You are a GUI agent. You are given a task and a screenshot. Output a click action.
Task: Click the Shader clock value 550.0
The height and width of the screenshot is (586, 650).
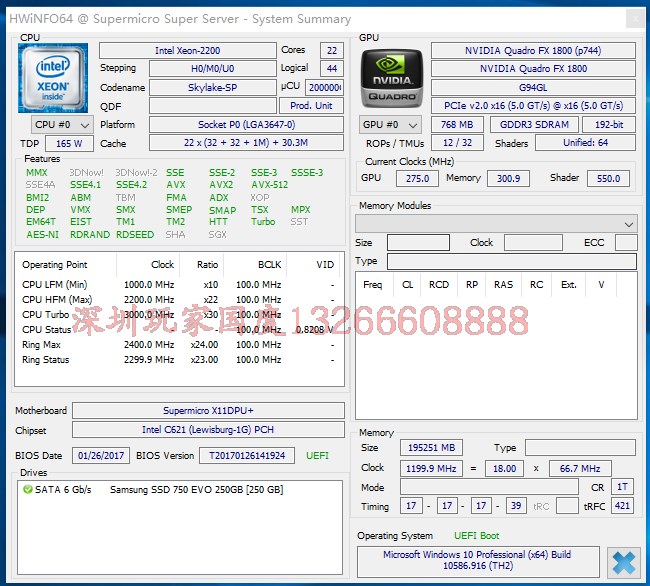click(x=609, y=179)
